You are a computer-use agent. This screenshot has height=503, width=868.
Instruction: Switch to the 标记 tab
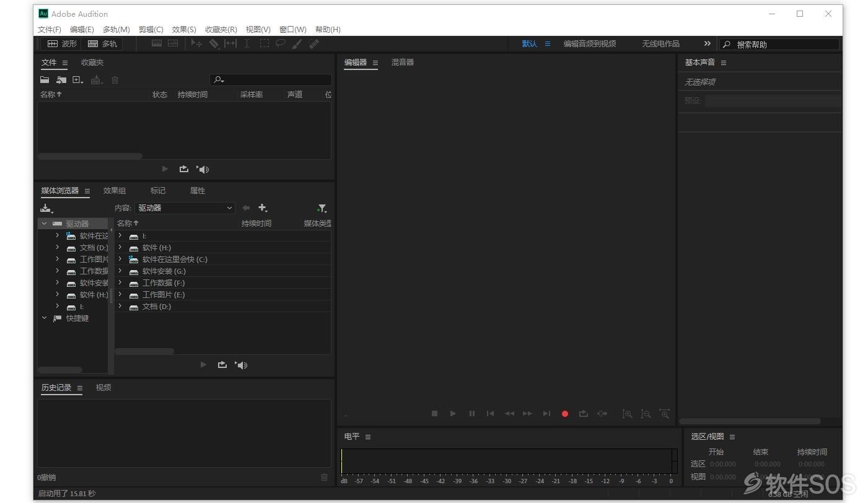(158, 191)
